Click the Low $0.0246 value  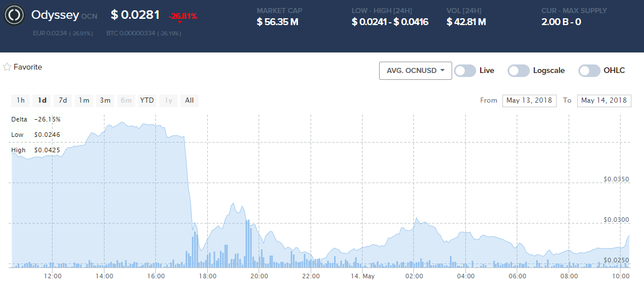pyautogui.click(x=47, y=135)
